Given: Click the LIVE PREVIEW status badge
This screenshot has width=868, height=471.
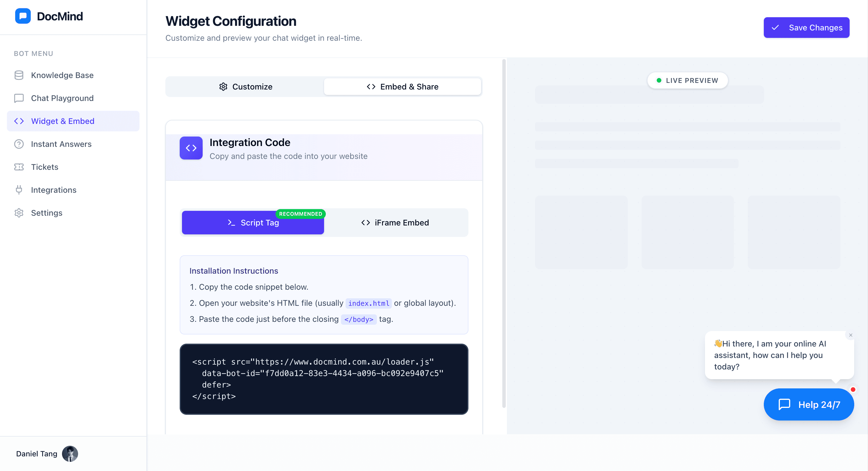Looking at the screenshot, I should click(687, 81).
